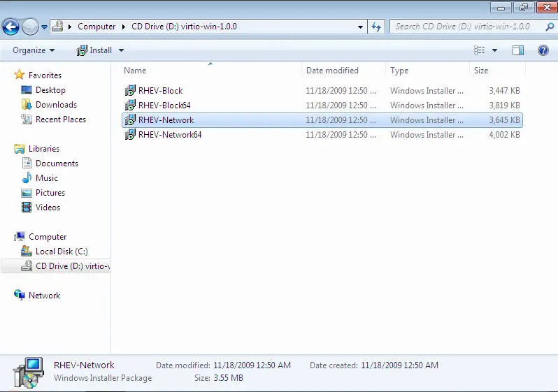Click the Back navigation arrow button
Screen dimensions: 558x392
click(x=10, y=27)
